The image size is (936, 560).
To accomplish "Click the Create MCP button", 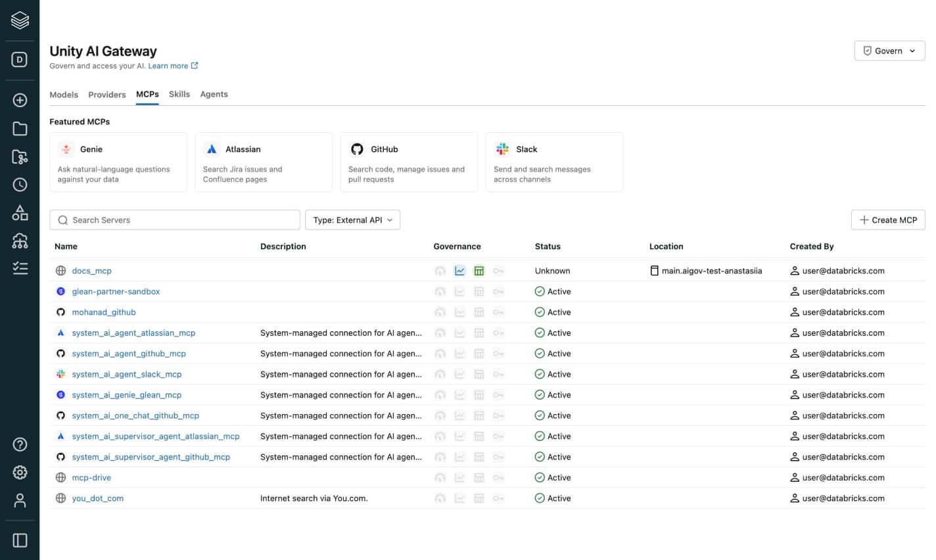I will [888, 220].
